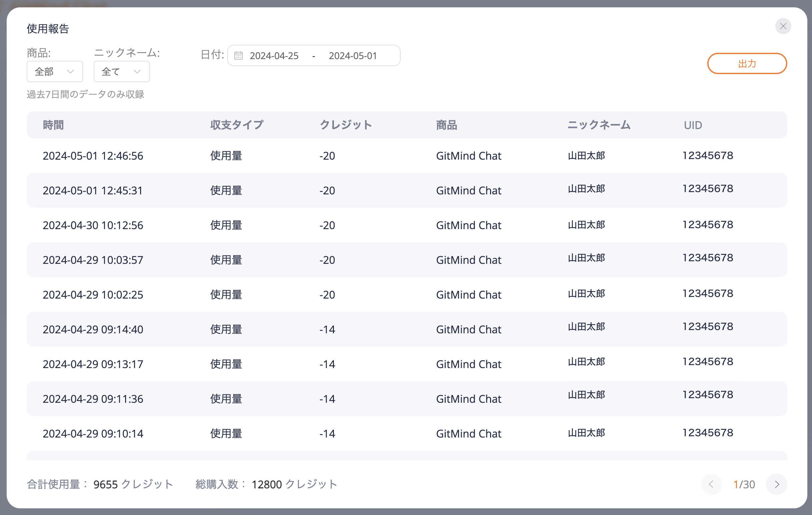Close the 使用報告 dialog

783,26
